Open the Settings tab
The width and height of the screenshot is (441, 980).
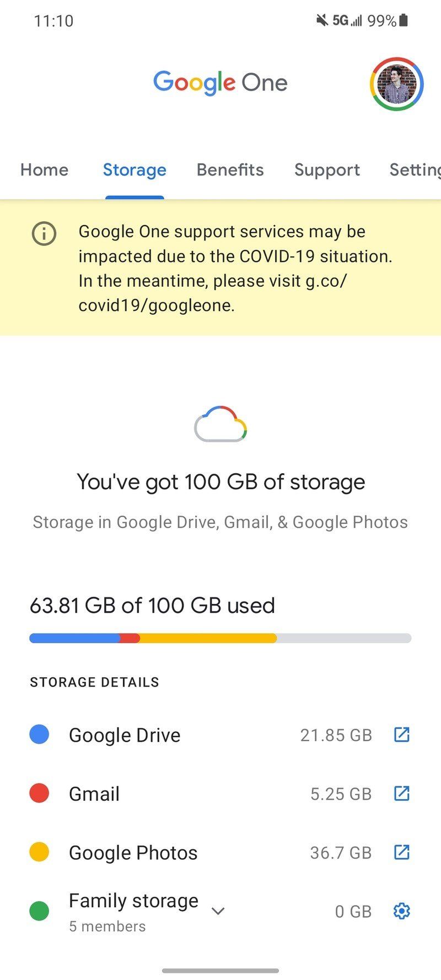(415, 170)
